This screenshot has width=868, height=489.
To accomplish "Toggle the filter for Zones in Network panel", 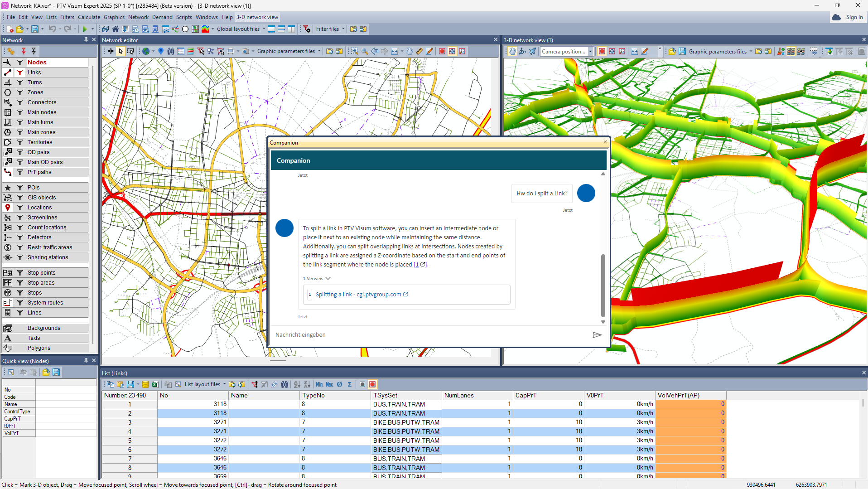I will click(x=20, y=92).
